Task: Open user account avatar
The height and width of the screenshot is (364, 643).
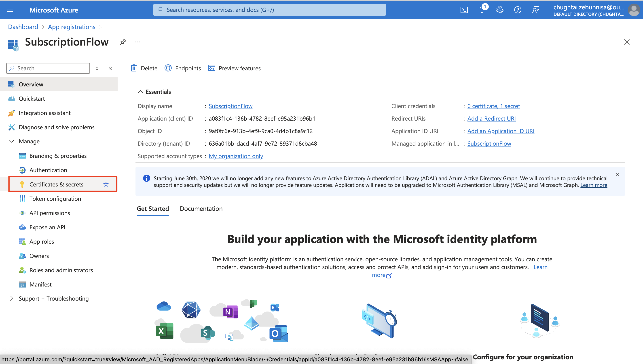Action: [x=634, y=10]
